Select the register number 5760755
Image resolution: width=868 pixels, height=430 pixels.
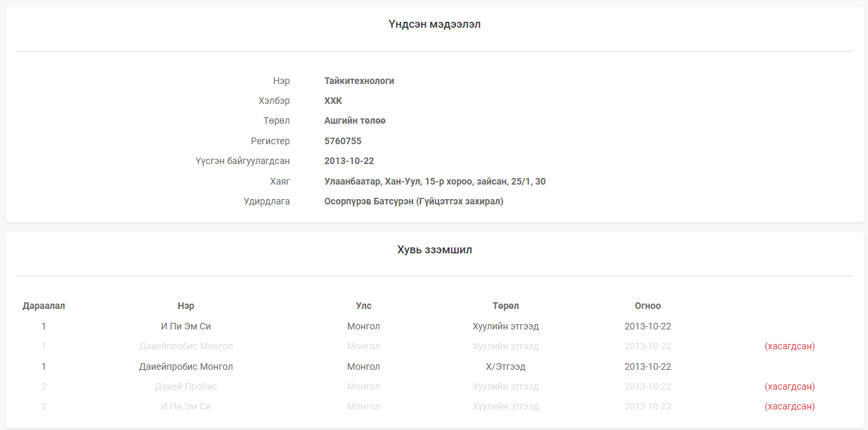pyautogui.click(x=342, y=141)
